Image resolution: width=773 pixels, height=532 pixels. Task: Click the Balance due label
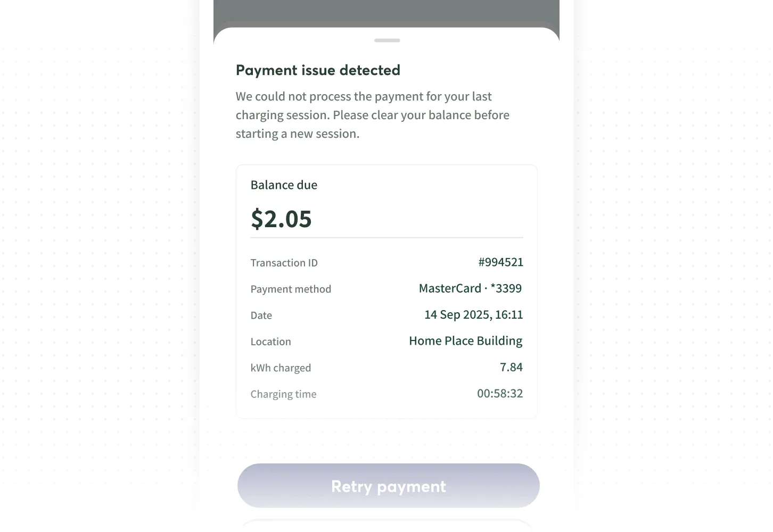pos(284,185)
